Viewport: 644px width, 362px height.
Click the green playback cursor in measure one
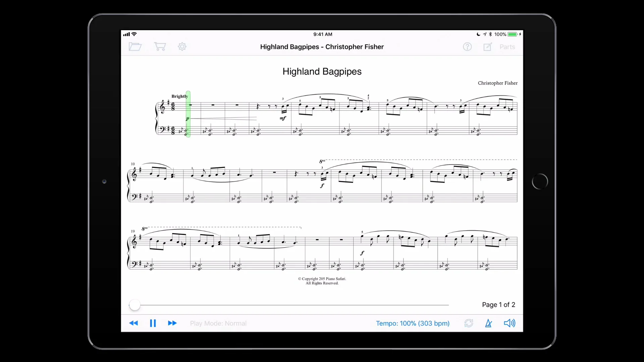tap(188, 114)
